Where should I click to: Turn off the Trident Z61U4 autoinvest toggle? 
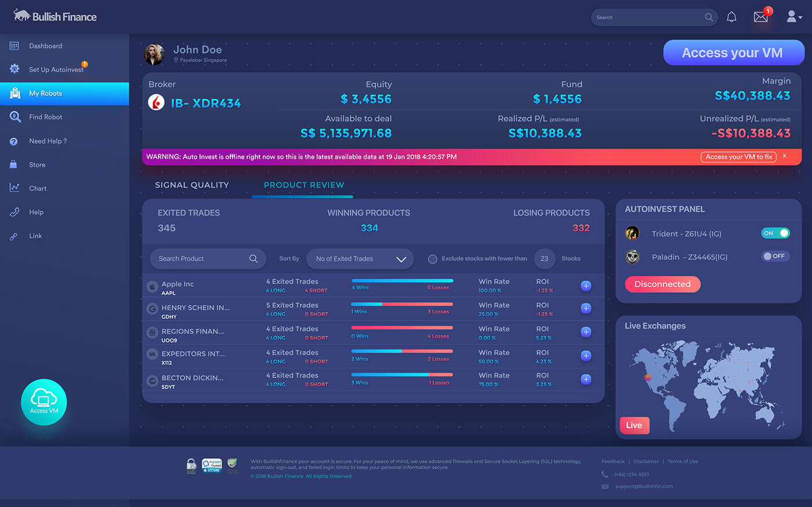[775, 233]
